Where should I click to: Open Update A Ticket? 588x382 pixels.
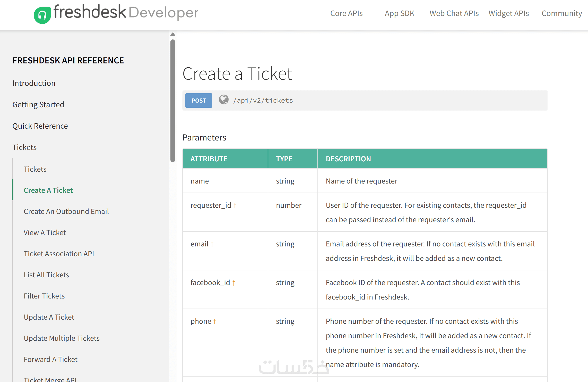(x=49, y=317)
